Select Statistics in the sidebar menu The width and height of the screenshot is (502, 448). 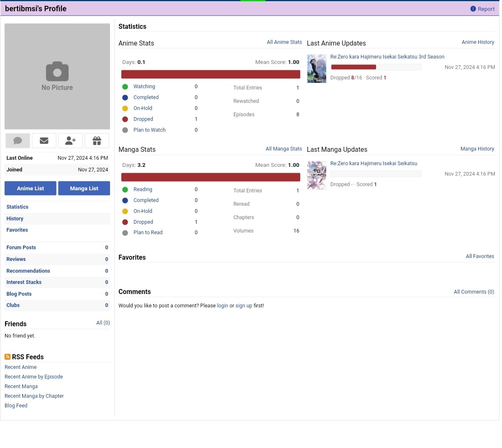pyautogui.click(x=18, y=207)
